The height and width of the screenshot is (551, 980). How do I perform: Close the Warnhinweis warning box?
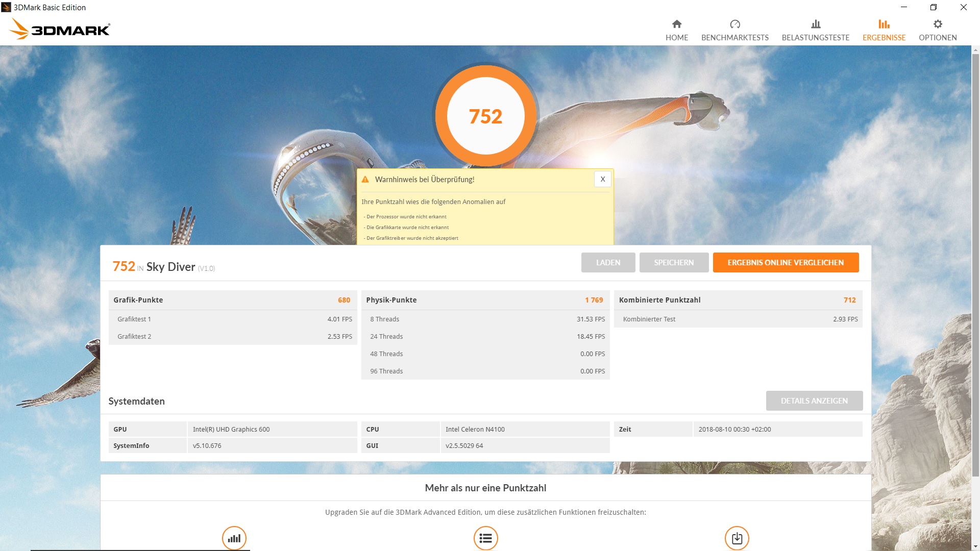click(603, 179)
